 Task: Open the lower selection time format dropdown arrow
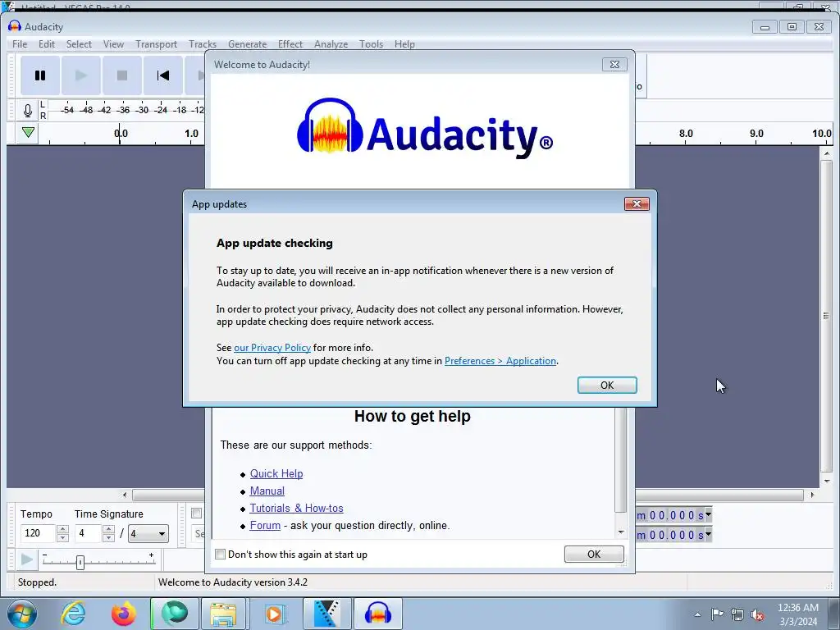tap(708, 534)
